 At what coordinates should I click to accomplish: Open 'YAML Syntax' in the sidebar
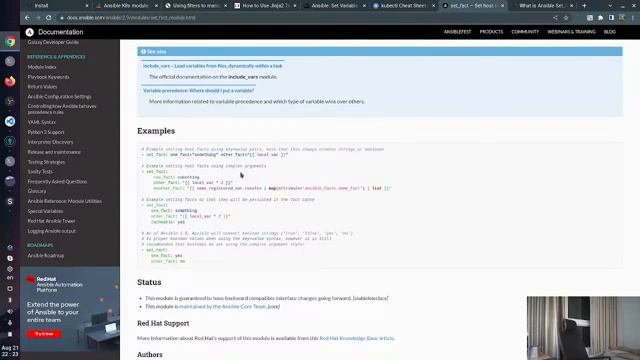coord(41,122)
